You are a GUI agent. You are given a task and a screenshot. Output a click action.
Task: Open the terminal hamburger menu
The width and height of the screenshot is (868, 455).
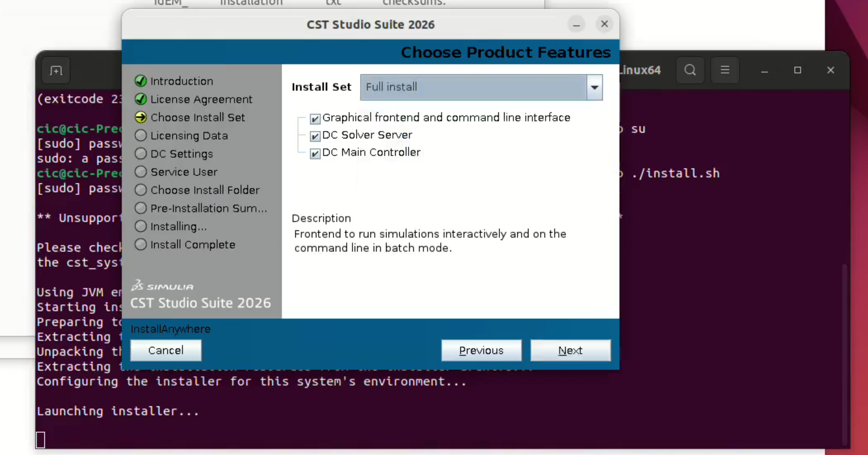(x=725, y=70)
